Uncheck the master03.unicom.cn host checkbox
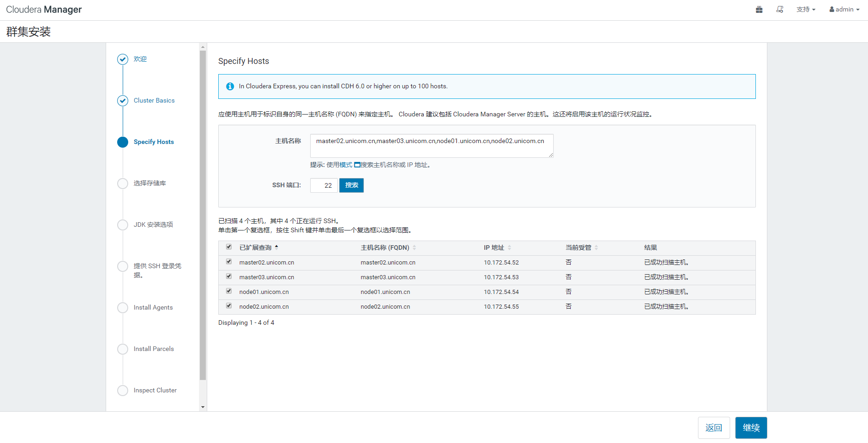Screen dimensions: 868x443 tap(229, 276)
